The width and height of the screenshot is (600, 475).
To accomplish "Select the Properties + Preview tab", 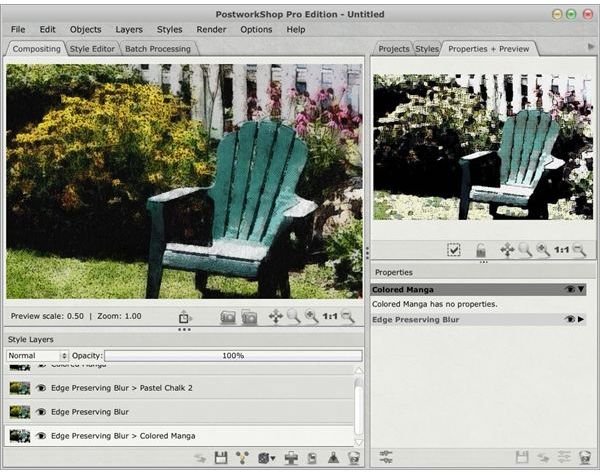I will pos(489,49).
